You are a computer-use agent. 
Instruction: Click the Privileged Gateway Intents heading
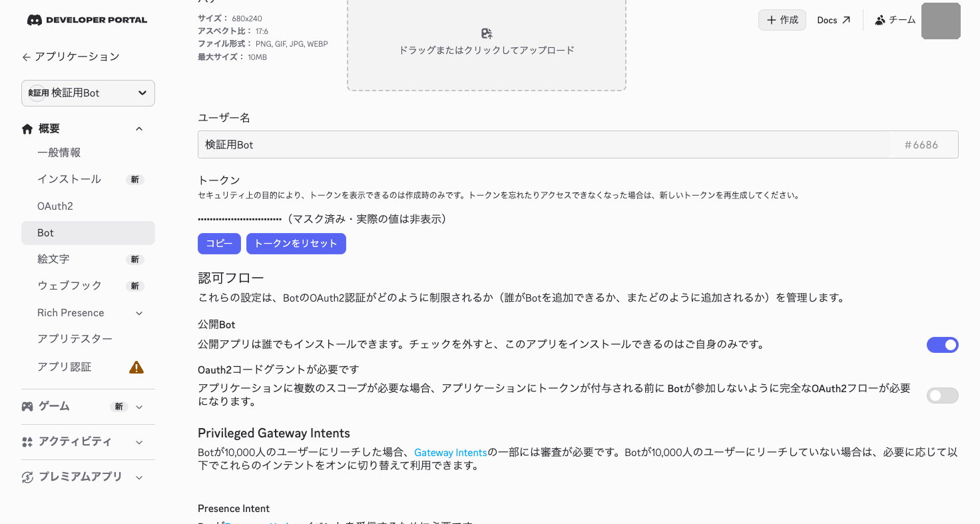[274, 433]
